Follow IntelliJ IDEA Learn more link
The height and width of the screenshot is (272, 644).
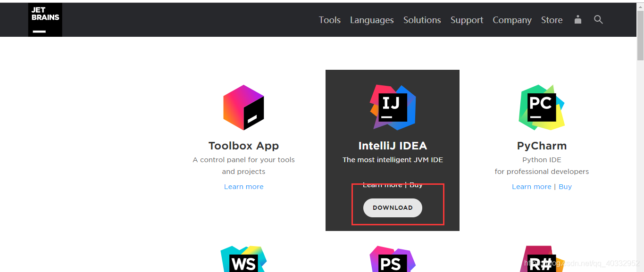pyautogui.click(x=382, y=185)
